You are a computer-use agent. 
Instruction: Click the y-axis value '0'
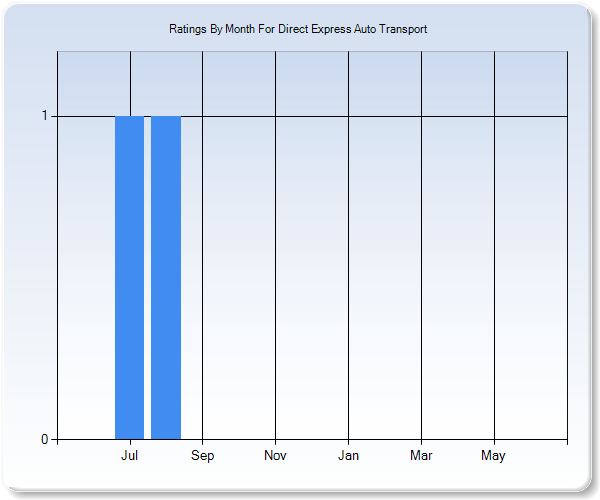pyautogui.click(x=45, y=439)
